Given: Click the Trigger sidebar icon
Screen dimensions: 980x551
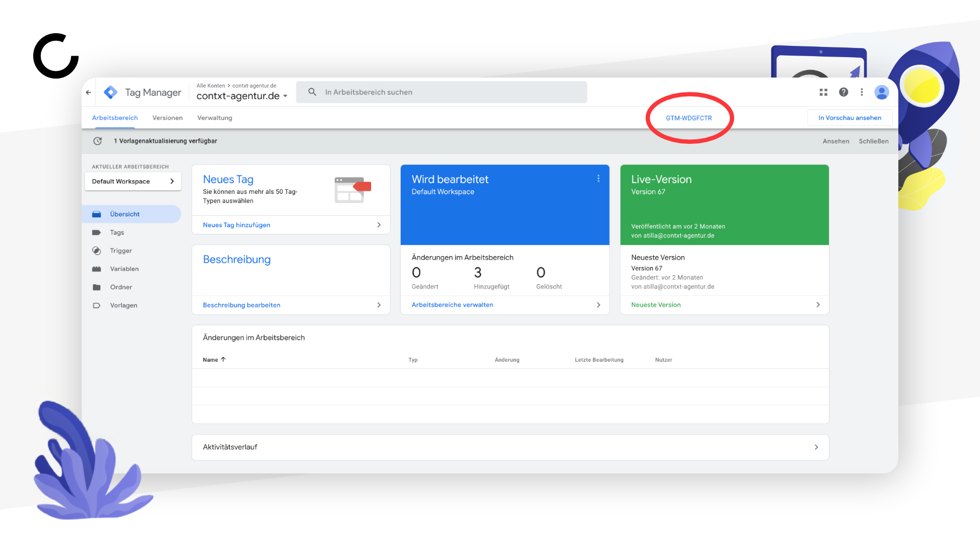Looking at the screenshot, I should (x=96, y=251).
